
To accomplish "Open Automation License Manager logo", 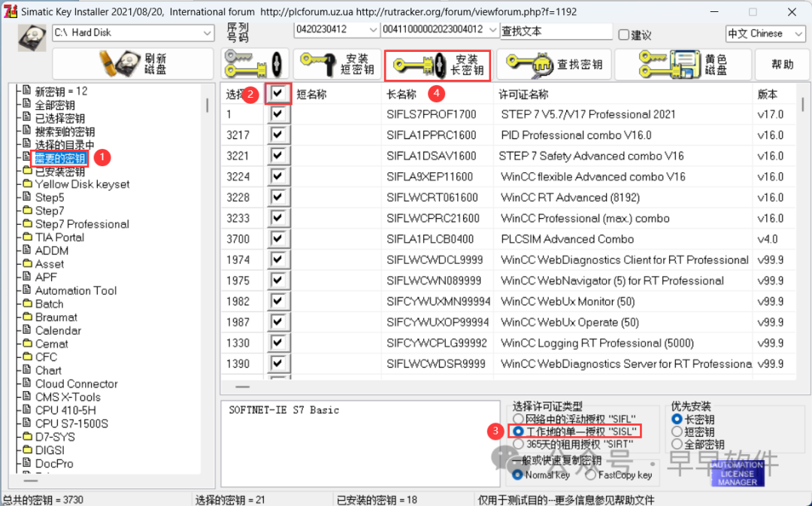I will tap(738, 472).
